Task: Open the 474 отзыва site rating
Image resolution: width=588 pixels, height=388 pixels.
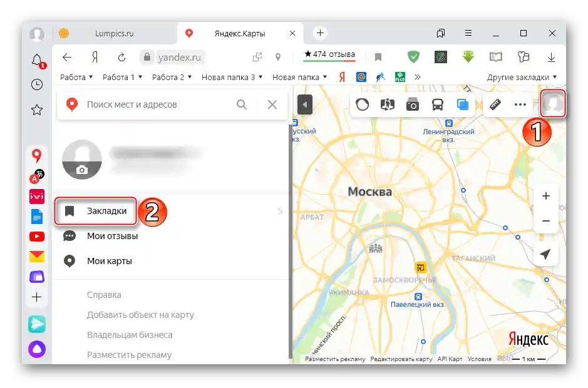Action: [329, 54]
